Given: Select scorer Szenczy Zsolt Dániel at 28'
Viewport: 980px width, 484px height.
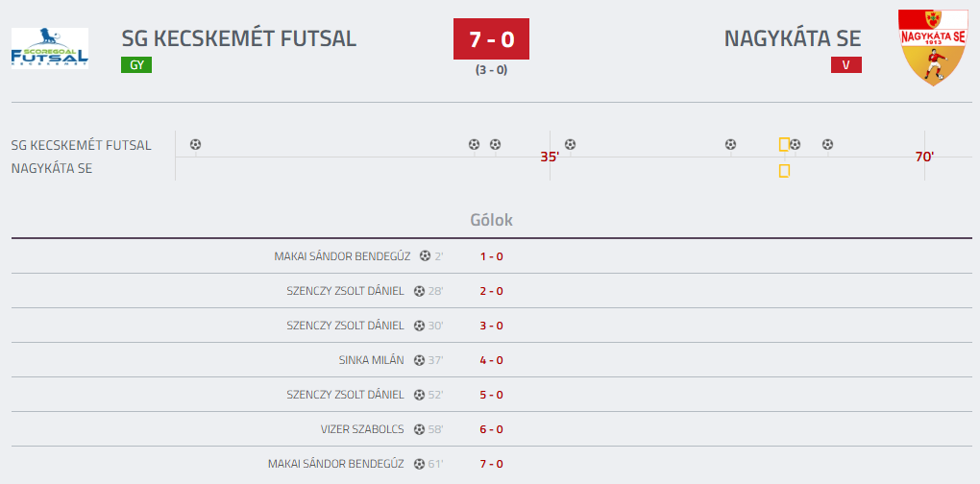Looking at the screenshot, I should pos(345,291).
